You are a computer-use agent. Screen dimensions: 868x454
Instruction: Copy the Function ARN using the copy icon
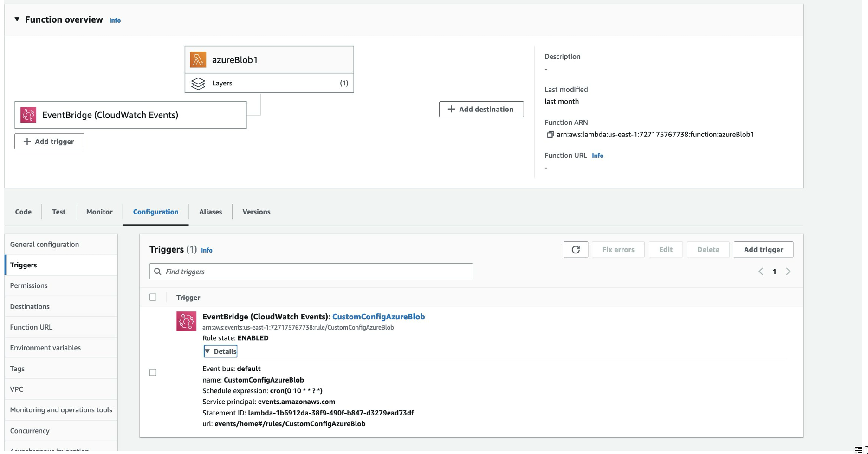point(550,134)
